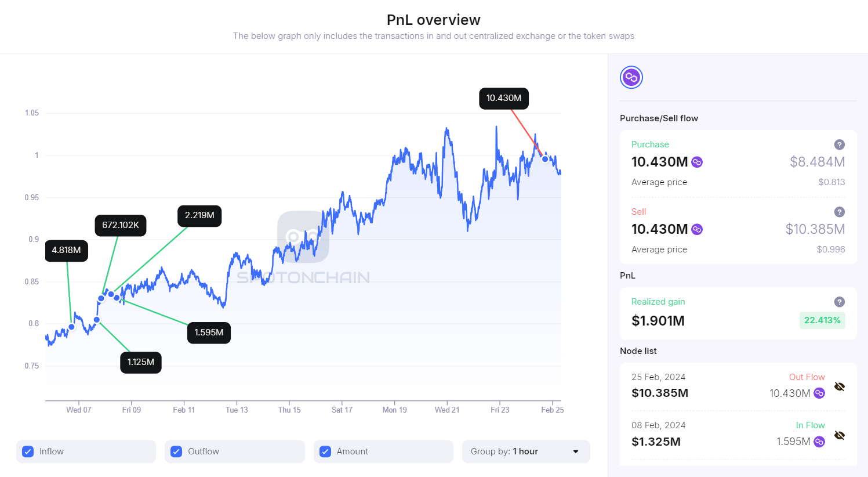Image resolution: width=868 pixels, height=477 pixels.
Task: Hide the 25 Feb Out Flow node
Action: pos(839,386)
